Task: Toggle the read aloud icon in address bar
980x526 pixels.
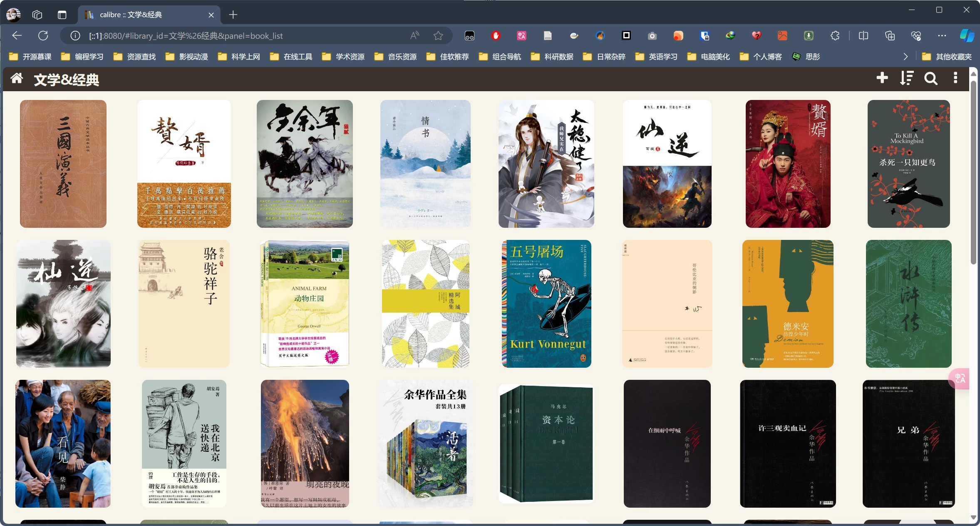Action: [x=414, y=36]
